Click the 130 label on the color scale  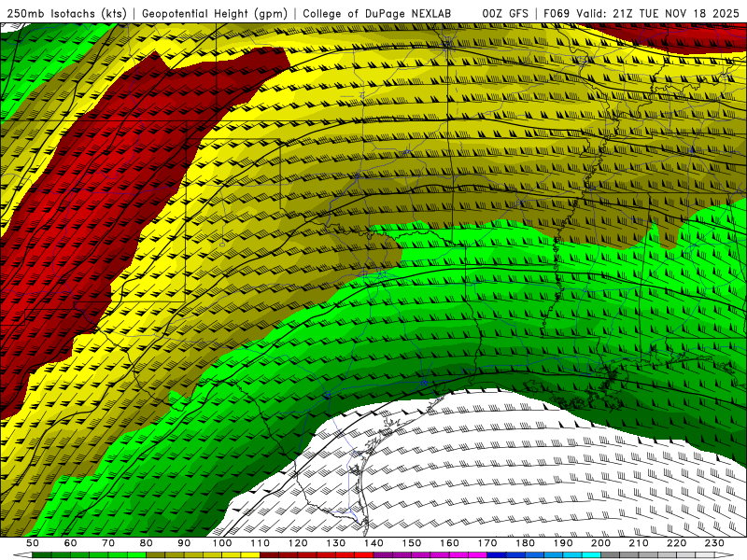pyautogui.click(x=336, y=543)
